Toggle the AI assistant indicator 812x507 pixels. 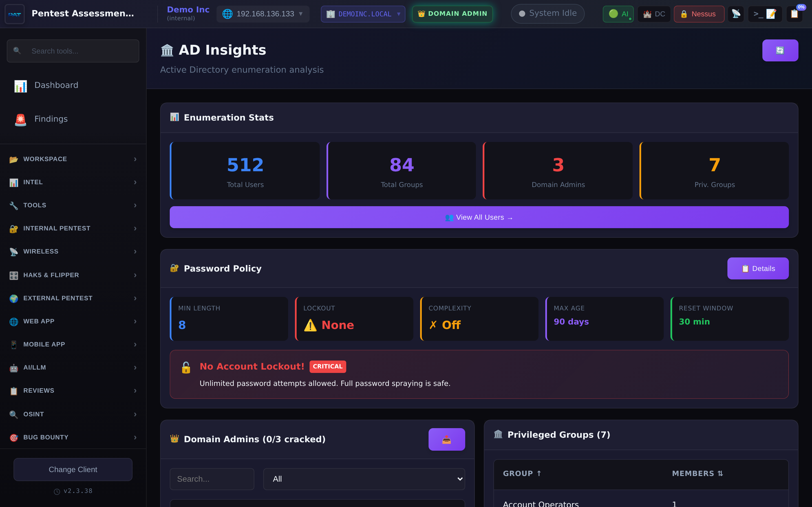click(x=618, y=14)
